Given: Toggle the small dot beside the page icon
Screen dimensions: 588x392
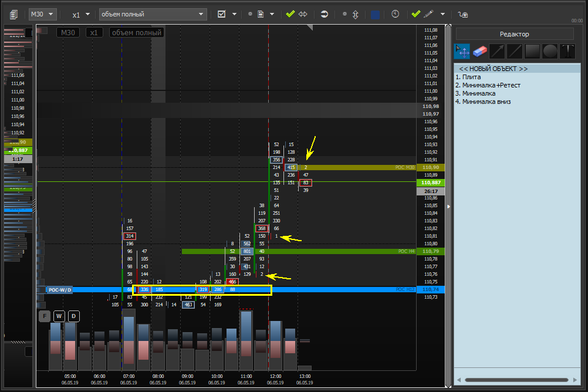Looking at the screenshot, I should 250,14.
